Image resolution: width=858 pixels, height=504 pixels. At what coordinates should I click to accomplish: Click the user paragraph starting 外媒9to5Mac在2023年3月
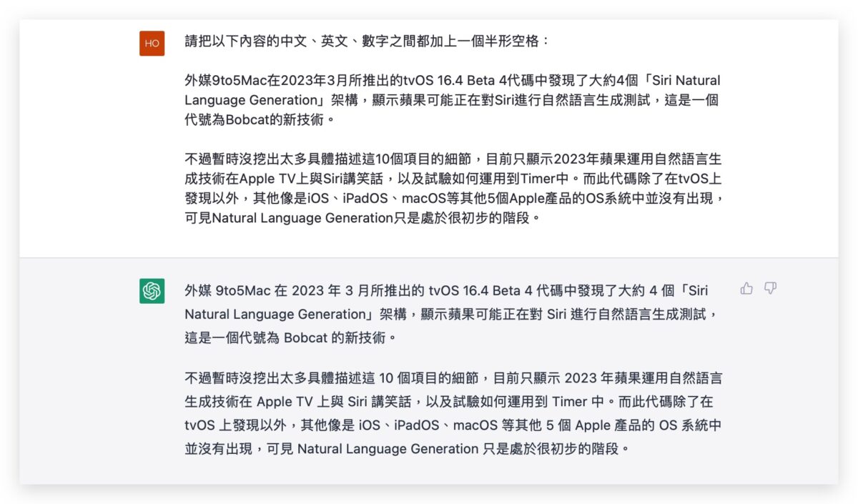tap(452, 100)
